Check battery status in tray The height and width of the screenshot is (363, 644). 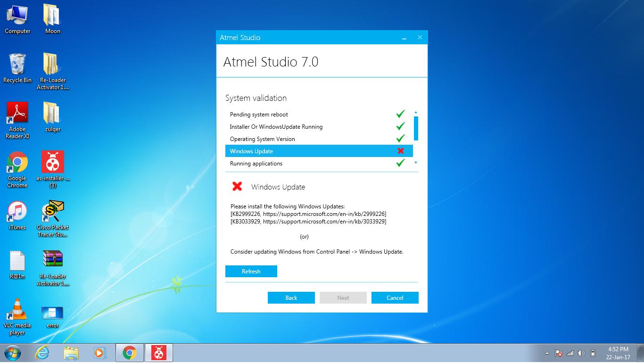pos(593,353)
